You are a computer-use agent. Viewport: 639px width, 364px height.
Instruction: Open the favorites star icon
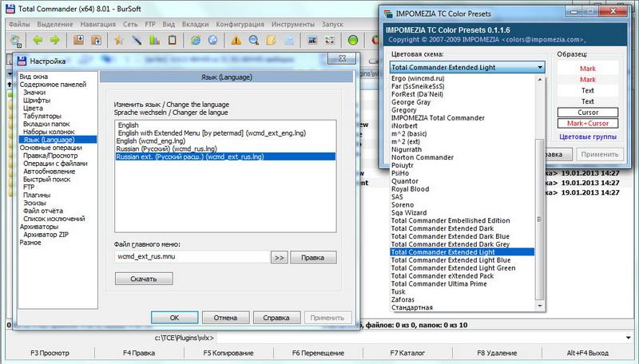(x=119, y=40)
